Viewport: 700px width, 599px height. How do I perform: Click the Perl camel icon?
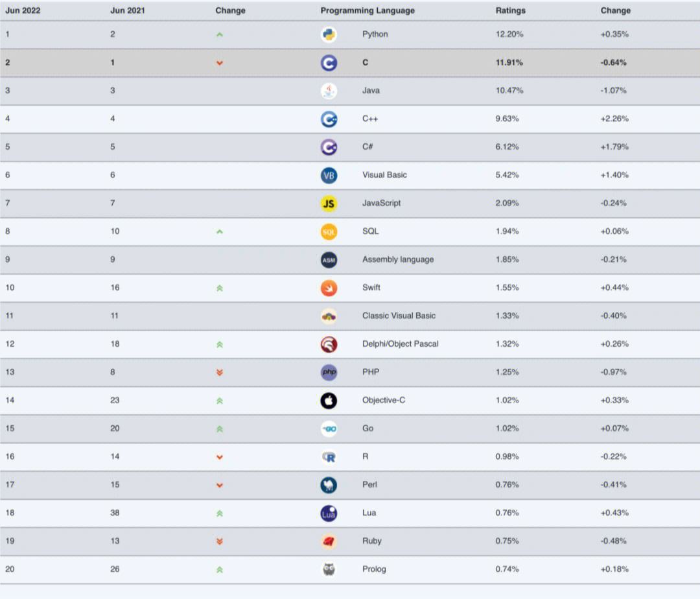click(x=329, y=485)
